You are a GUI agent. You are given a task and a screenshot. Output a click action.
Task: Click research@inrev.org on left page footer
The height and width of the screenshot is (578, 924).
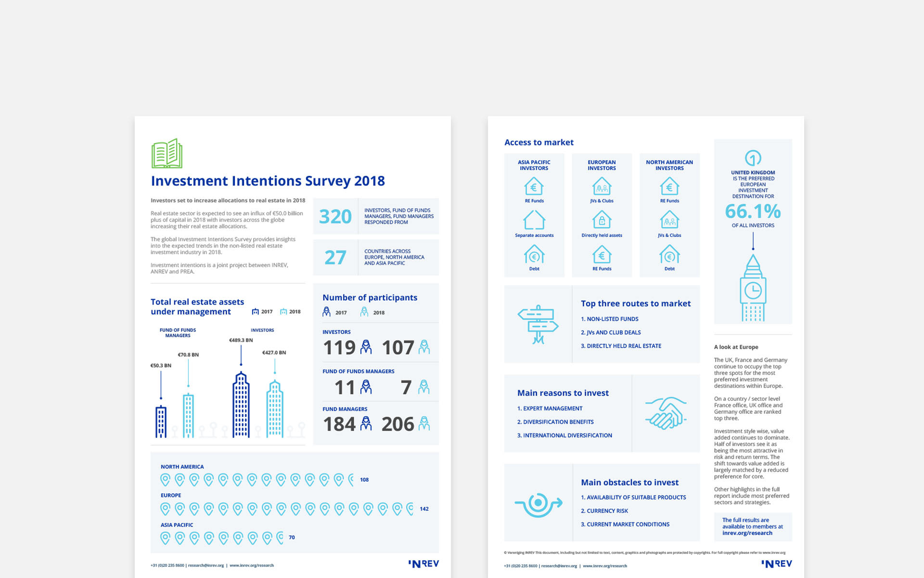(x=206, y=565)
